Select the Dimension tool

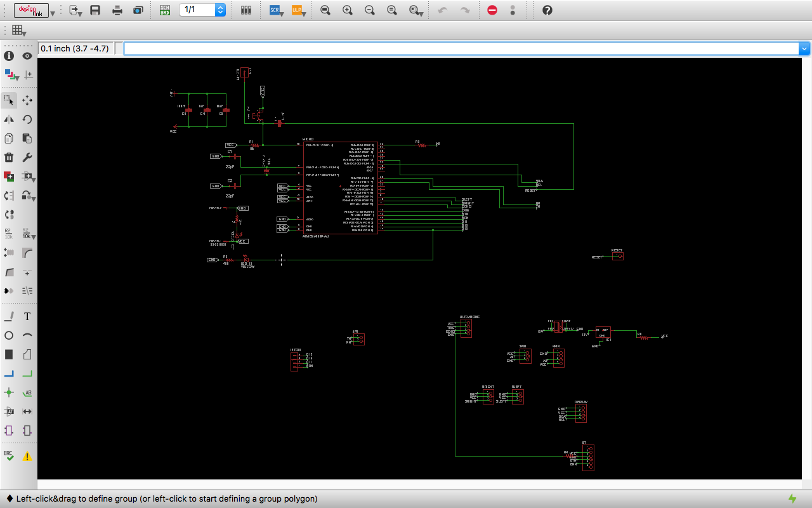point(27,411)
